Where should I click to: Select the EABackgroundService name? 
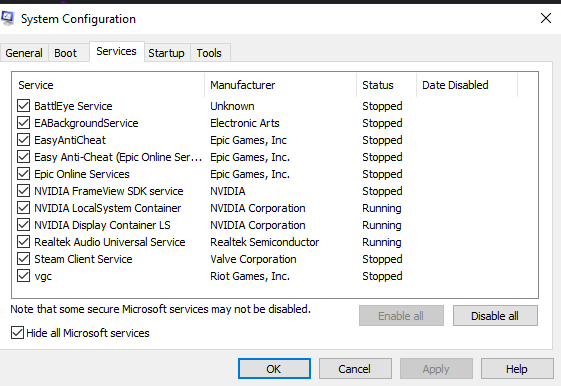pyautogui.click(x=86, y=123)
